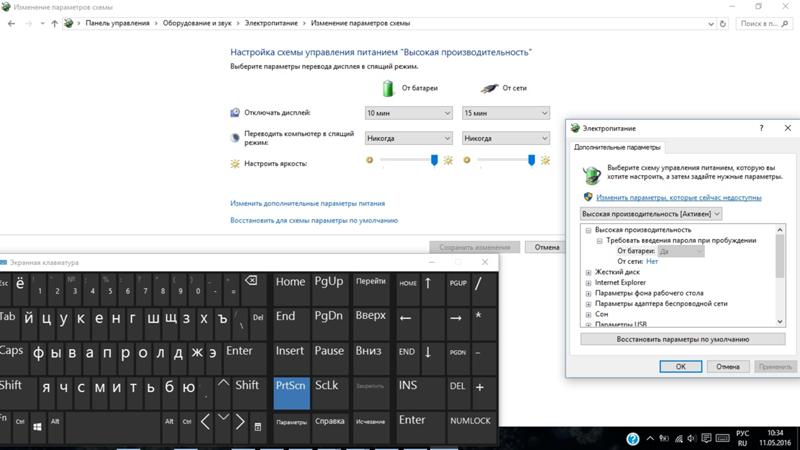
Task: Tap the left chevron arrow key near right Shift
Action: [x=205, y=422]
